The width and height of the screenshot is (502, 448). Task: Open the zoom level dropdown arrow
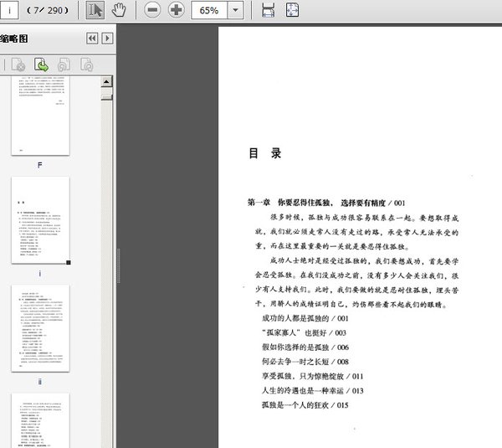pyautogui.click(x=235, y=10)
